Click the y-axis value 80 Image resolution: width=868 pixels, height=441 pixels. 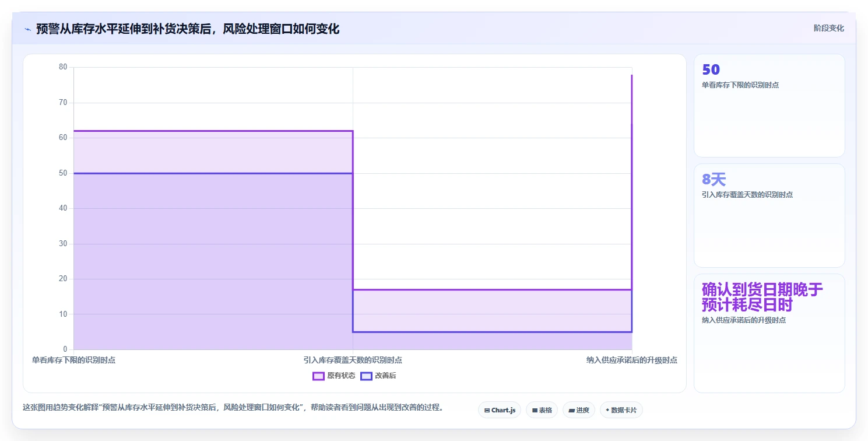[x=63, y=67]
